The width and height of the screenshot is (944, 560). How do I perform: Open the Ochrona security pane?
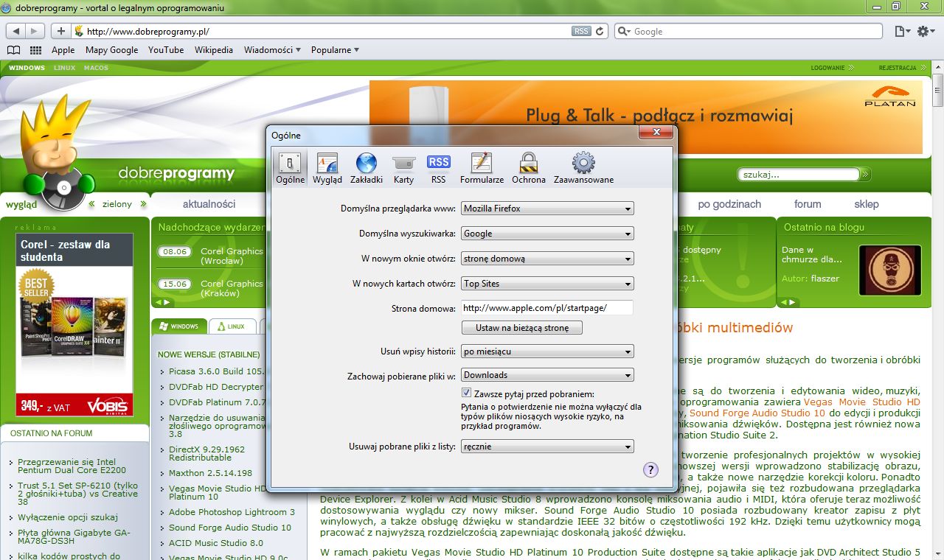tap(528, 168)
